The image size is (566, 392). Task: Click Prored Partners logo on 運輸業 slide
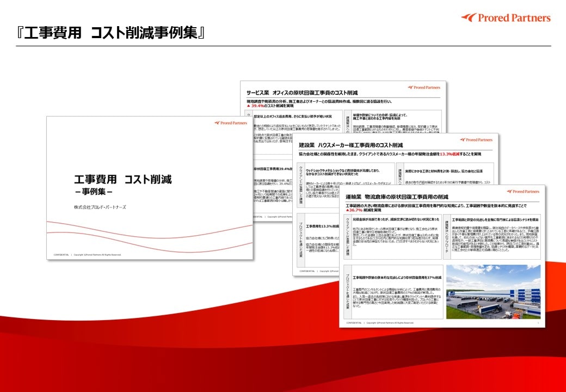523,191
